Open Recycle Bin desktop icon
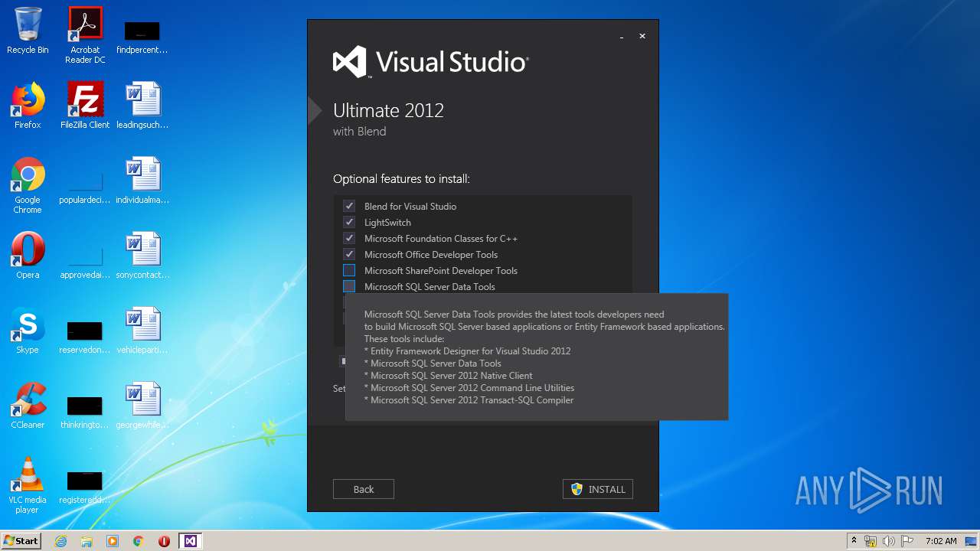The height and width of the screenshot is (551, 980). click(28, 31)
